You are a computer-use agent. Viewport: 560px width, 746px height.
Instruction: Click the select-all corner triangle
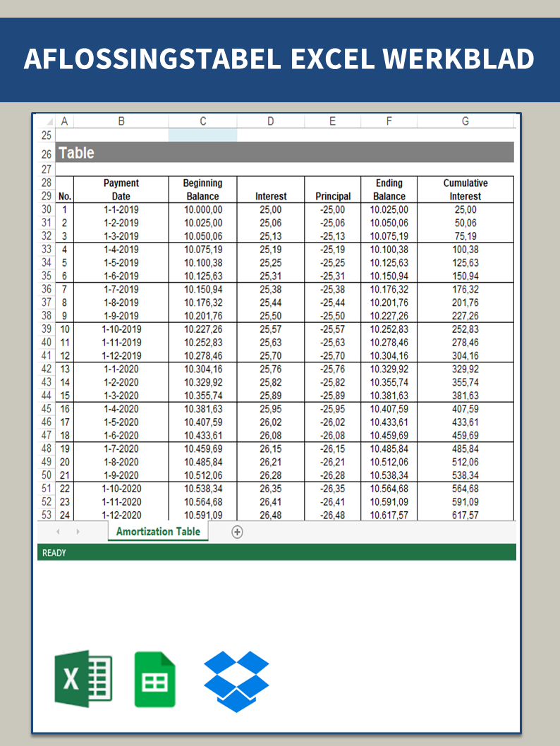47,121
